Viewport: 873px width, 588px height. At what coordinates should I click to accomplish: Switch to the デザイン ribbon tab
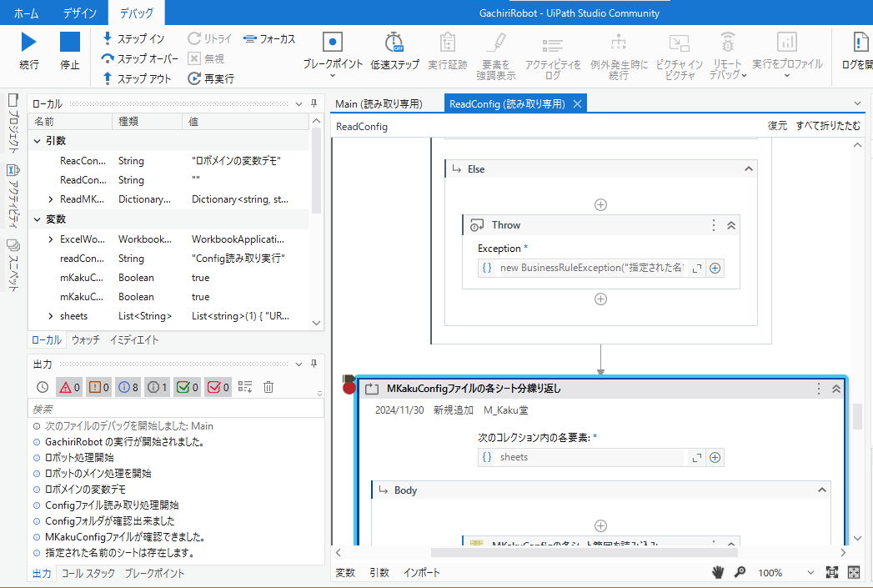79,13
